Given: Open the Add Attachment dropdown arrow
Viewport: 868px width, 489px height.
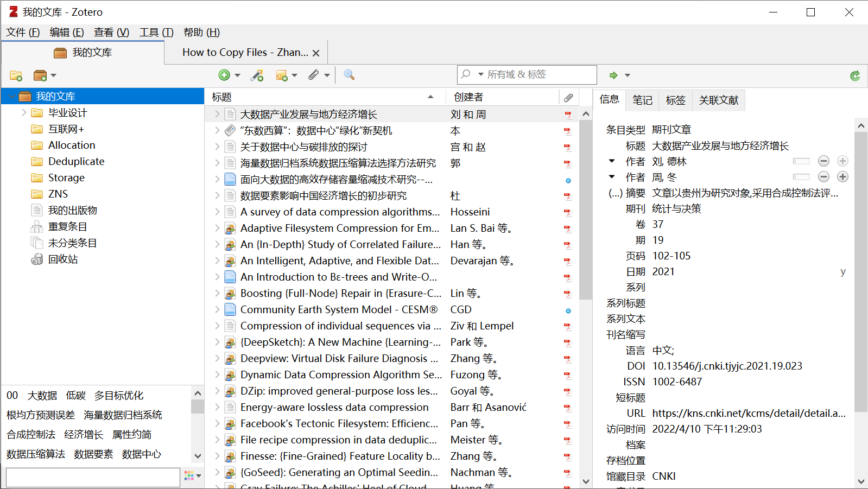Looking at the screenshot, I should click(x=327, y=75).
